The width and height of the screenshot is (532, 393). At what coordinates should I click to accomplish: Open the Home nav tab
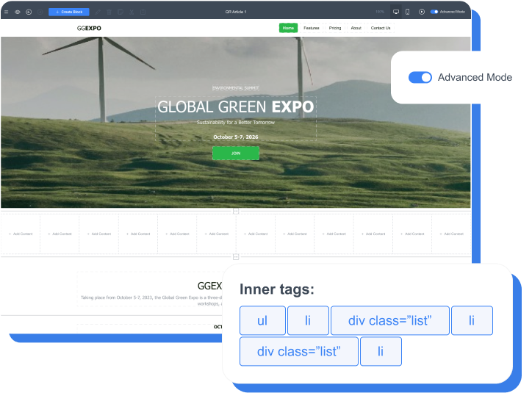[x=288, y=28]
